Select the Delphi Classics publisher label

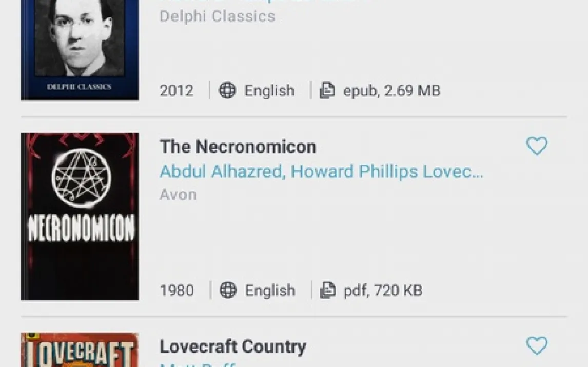click(x=217, y=16)
